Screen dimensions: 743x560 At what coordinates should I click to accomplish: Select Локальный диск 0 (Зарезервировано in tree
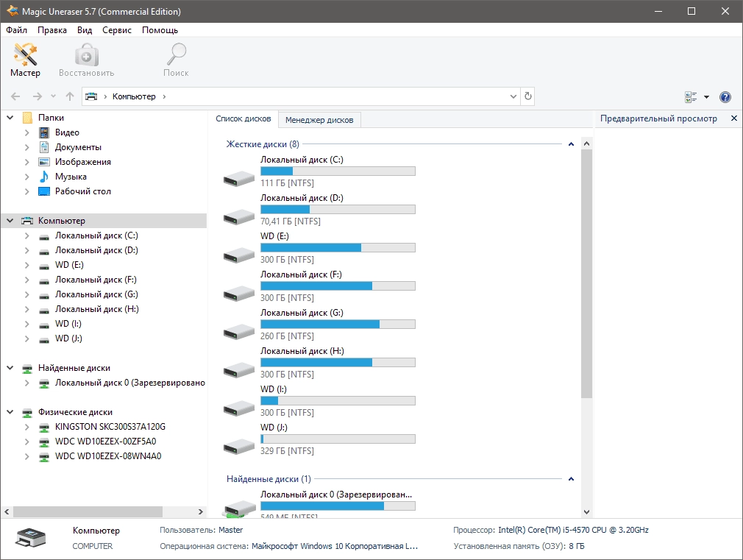[x=130, y=383]
